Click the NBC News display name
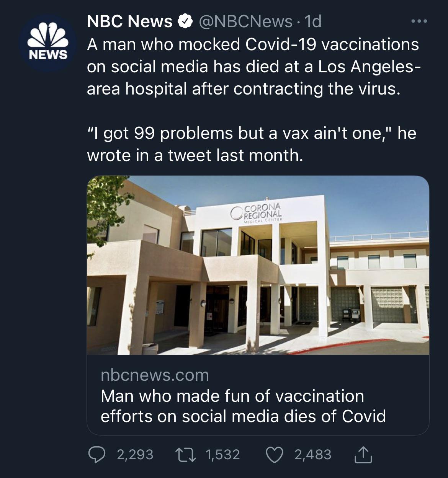Viewport: 448px width, 478px height. [129, 22]
